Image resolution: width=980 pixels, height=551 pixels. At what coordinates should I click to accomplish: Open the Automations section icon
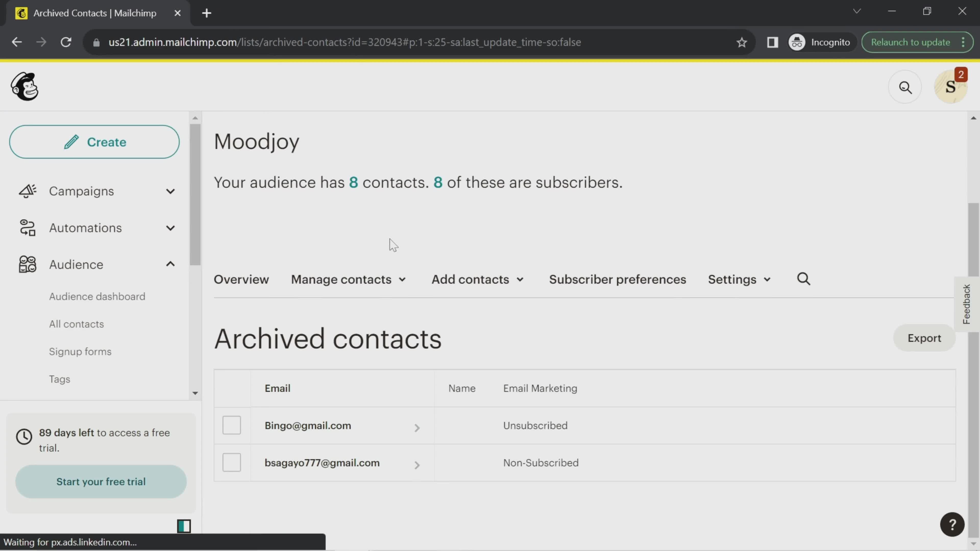point(27,227)
